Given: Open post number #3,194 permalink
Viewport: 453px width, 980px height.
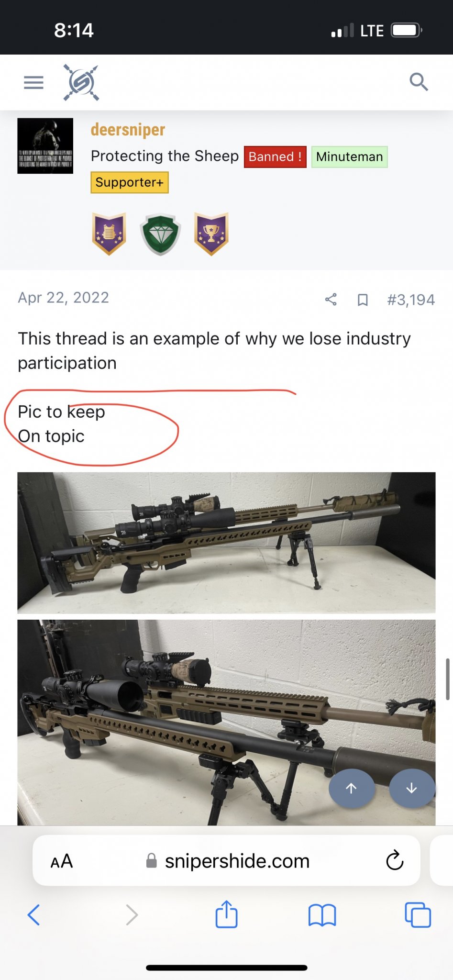Looking at the screenshot, I should [x=411, y=300].
